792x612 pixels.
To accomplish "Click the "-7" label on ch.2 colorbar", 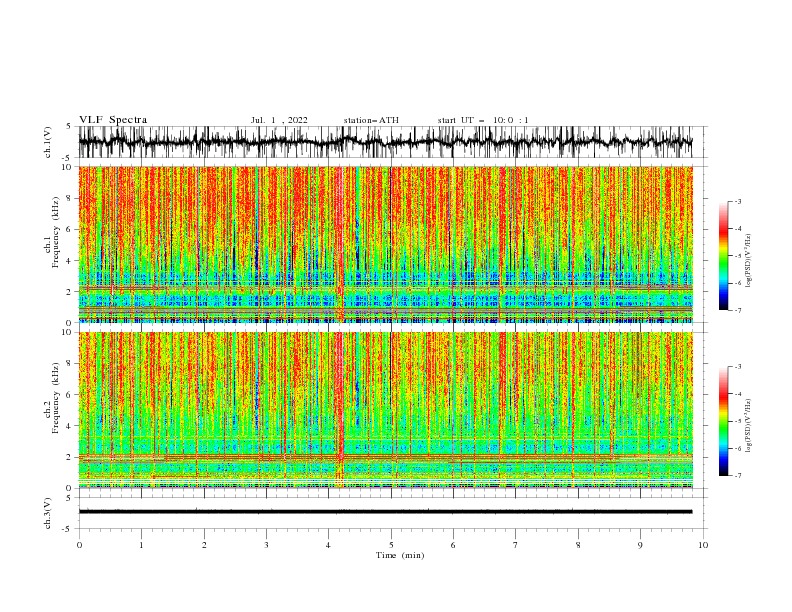I will [x=738, y=476].
